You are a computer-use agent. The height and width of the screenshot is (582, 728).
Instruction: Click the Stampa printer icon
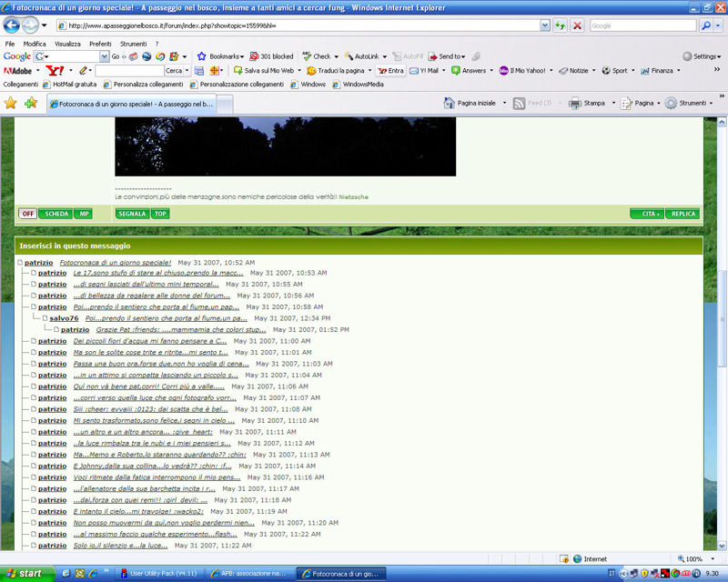575,104
